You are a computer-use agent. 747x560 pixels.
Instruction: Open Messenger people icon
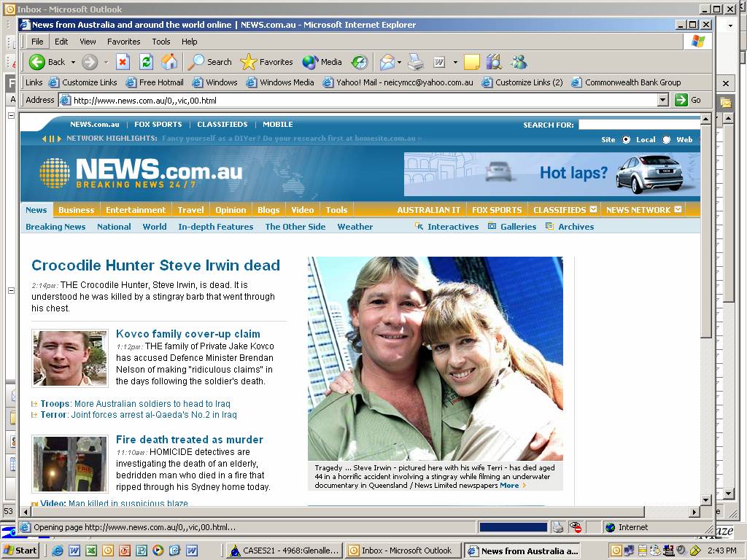pyautogui.click(x=519, y=62)
